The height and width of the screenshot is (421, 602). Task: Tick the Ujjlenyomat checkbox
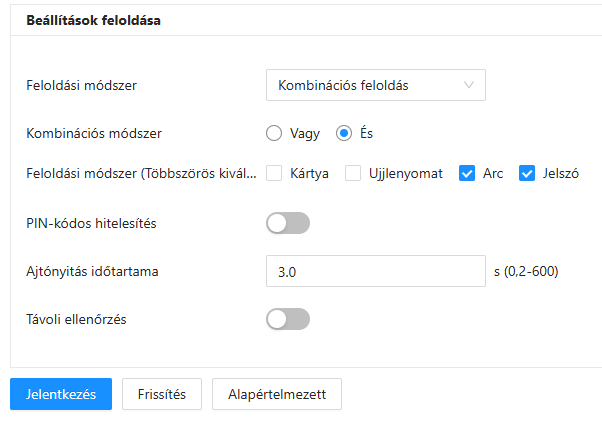click(353, 173)
